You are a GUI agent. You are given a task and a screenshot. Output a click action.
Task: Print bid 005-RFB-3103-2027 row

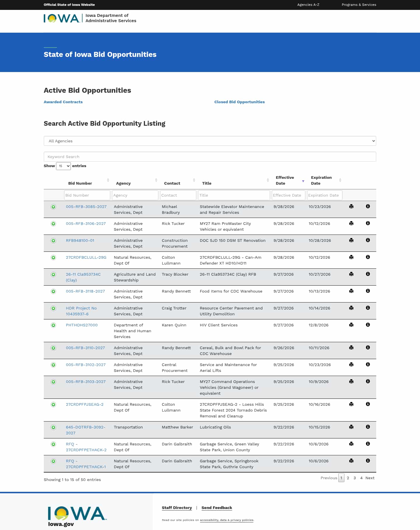click(x=351, y=382)
